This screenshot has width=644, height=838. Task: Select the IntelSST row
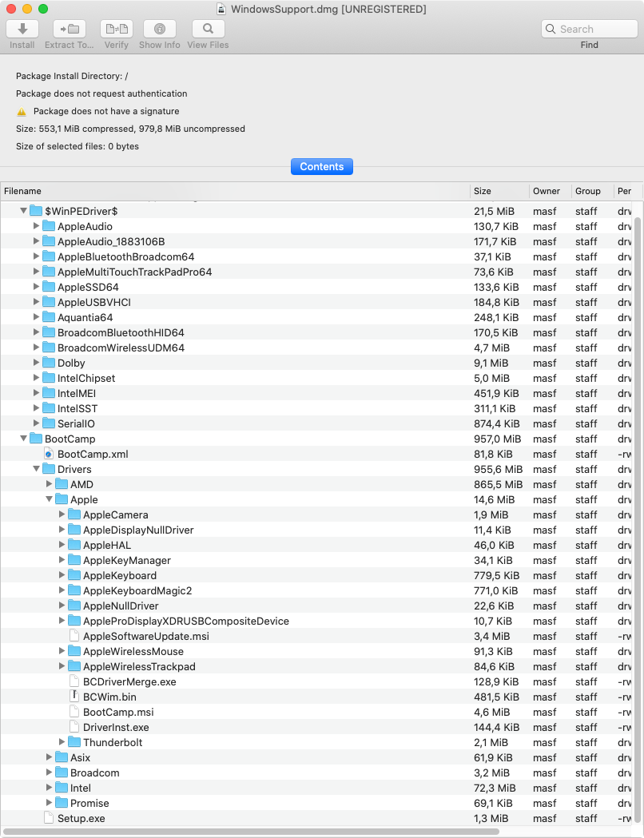coord(316,408)
